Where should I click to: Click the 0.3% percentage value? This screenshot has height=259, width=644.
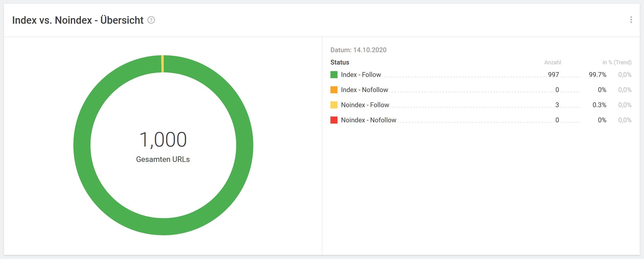point(599,105)
